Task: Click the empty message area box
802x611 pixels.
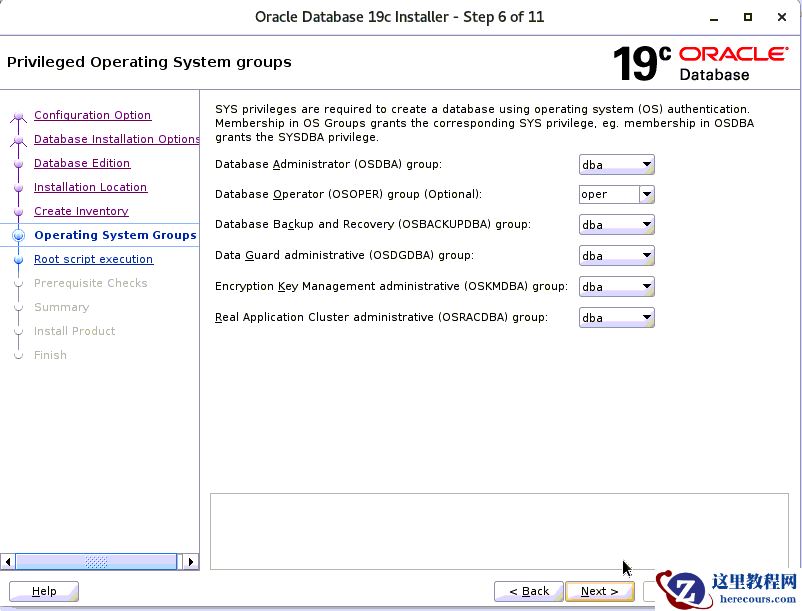Action: tap(499, 531)
